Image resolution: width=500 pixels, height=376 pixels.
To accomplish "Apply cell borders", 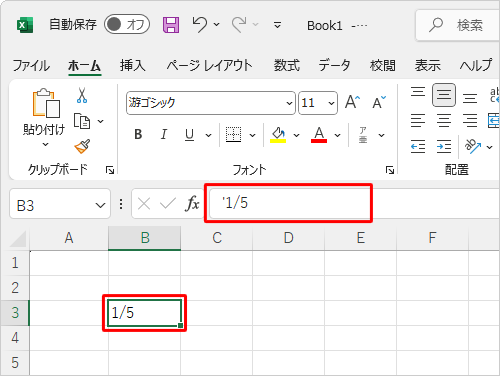I will click(233, 135).
